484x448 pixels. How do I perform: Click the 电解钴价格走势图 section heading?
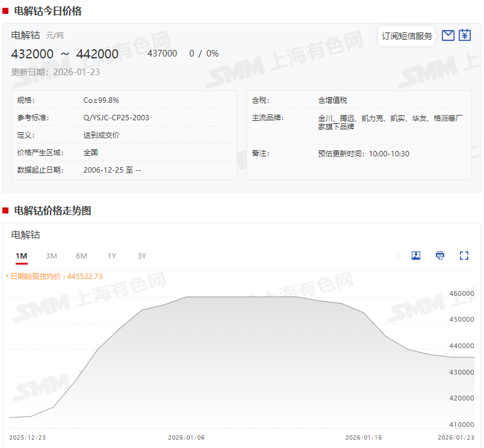pyautogui.click(x=52, y=210)
